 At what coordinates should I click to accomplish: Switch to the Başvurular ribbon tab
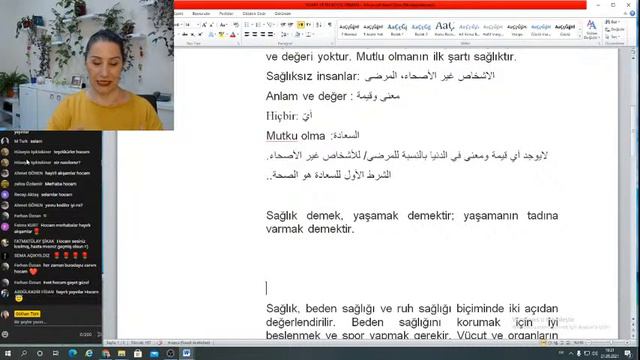(x=201, y=13)
